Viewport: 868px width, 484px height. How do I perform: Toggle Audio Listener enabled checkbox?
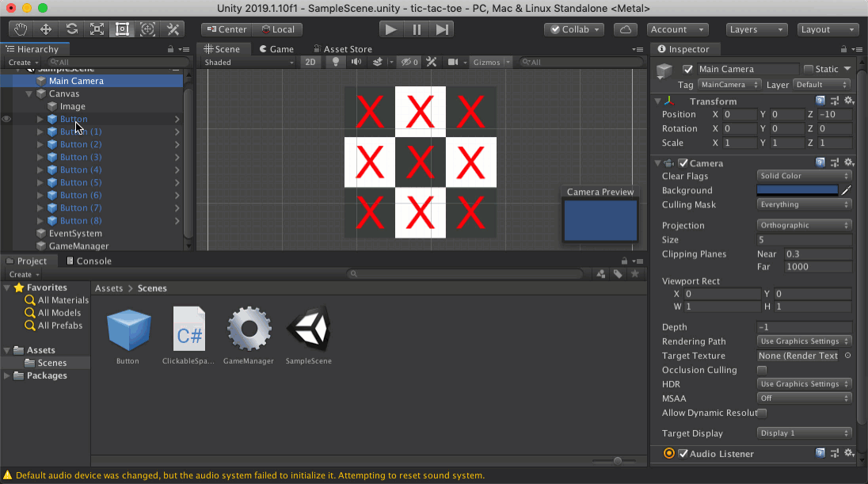683,454
